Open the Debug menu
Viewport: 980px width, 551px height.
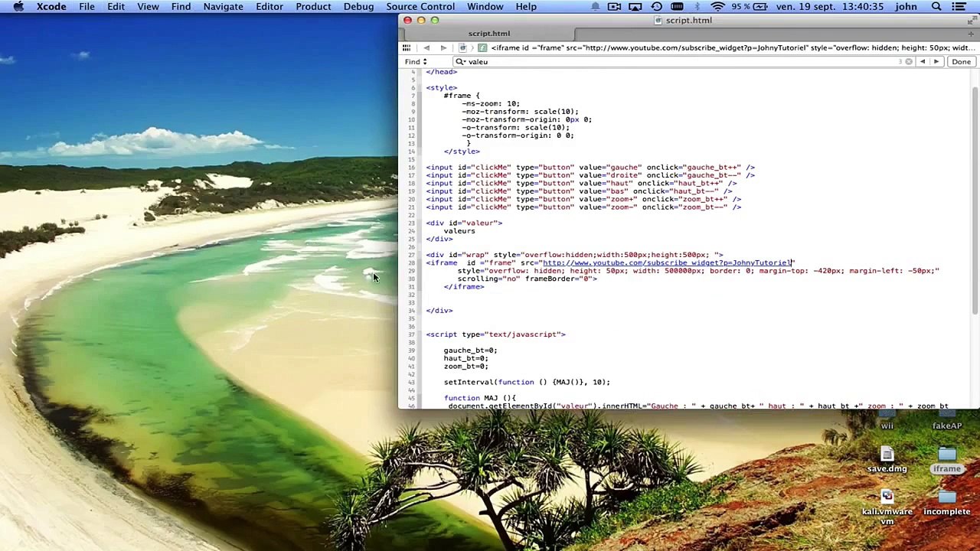[x=358, y=7]
